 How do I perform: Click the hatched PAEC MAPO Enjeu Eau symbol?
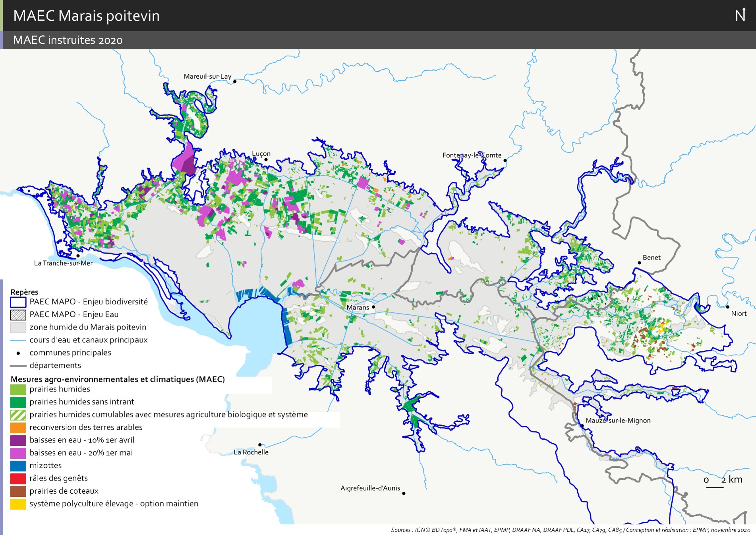click(18, 315)
